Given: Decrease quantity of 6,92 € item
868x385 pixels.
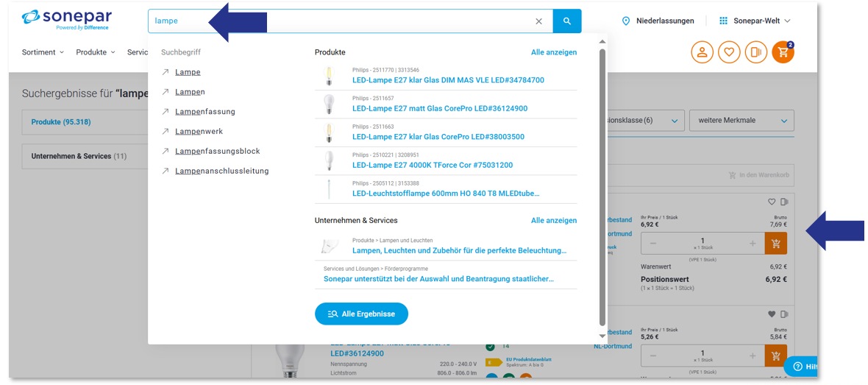Looking at the screenshot, I should tap(653, 243).
